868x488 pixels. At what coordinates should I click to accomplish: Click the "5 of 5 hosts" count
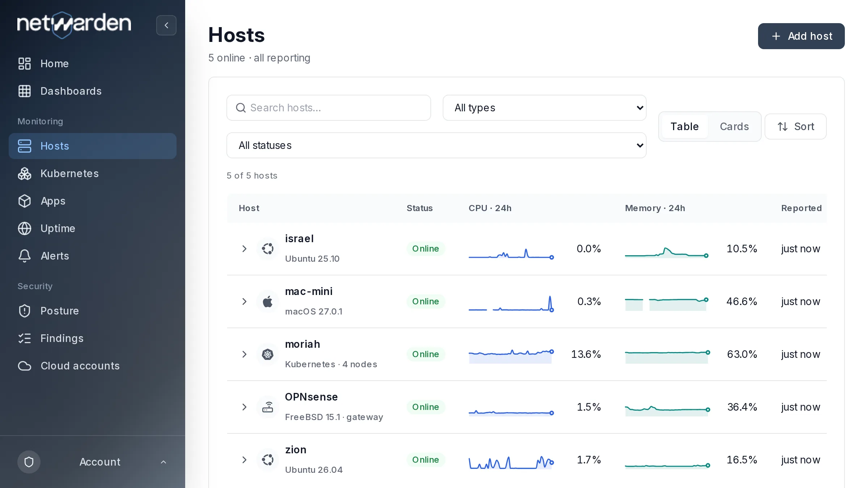(x=252, y=176)
